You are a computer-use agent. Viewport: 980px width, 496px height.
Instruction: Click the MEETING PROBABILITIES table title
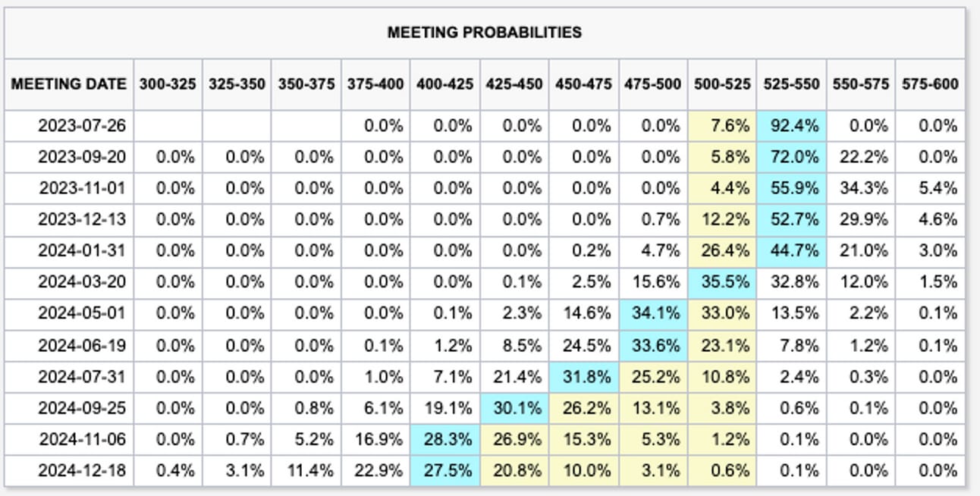tap(484, 33)
